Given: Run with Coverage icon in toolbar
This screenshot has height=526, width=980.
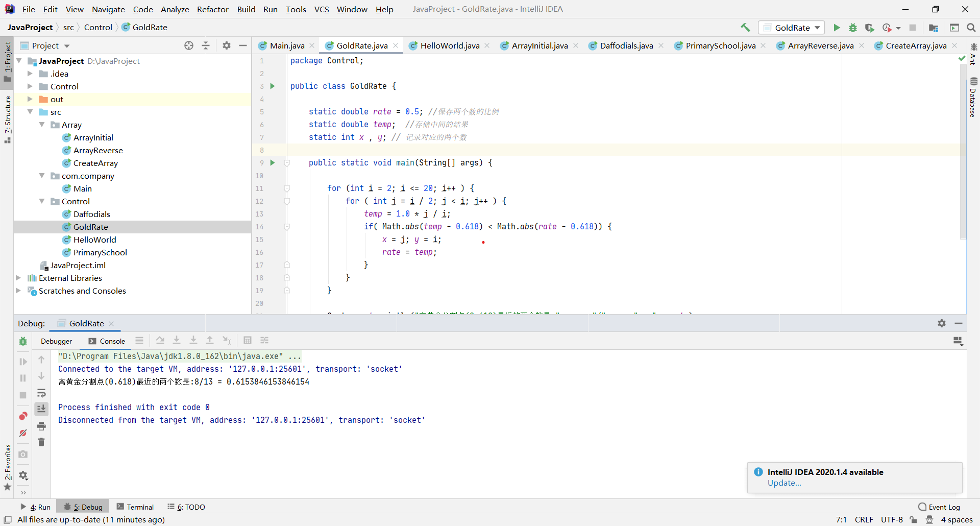Looking at the screenshot, I should coord(870,28).
